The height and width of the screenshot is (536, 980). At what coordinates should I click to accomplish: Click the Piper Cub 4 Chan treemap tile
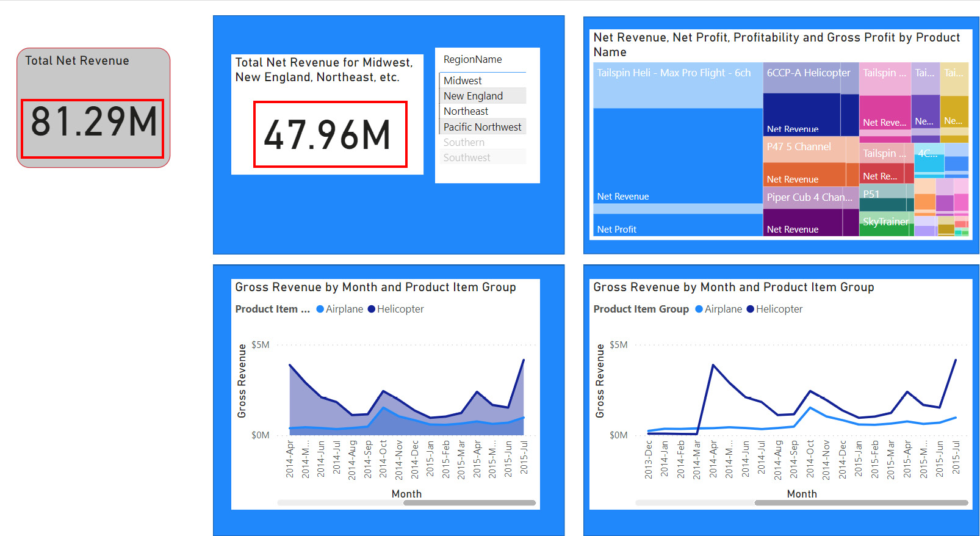point(809,197)
